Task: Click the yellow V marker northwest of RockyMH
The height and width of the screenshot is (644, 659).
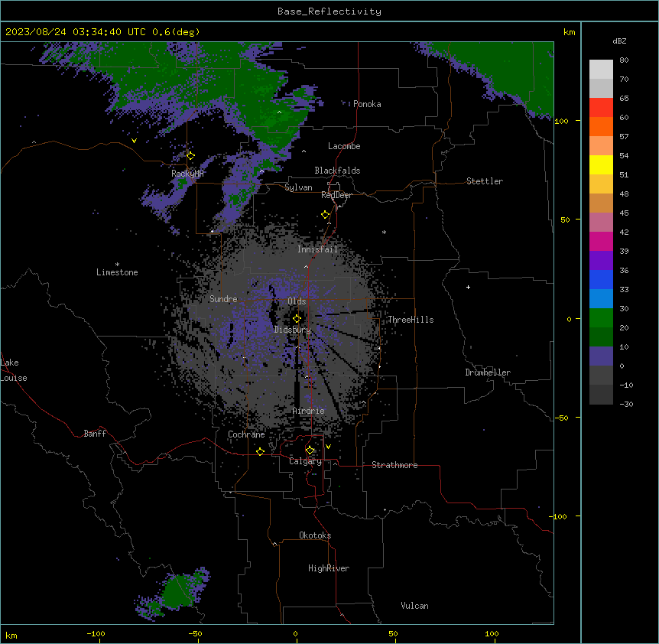Action: [134, 141]
